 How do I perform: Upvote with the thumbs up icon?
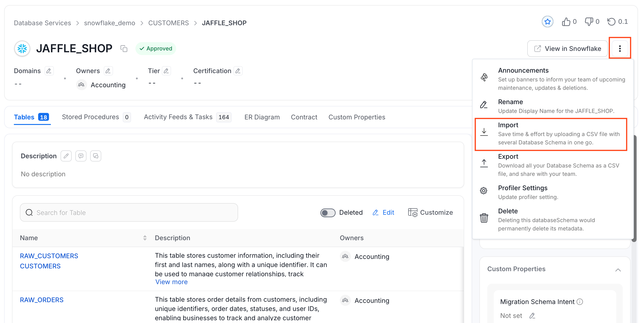[x=566, y=22]
